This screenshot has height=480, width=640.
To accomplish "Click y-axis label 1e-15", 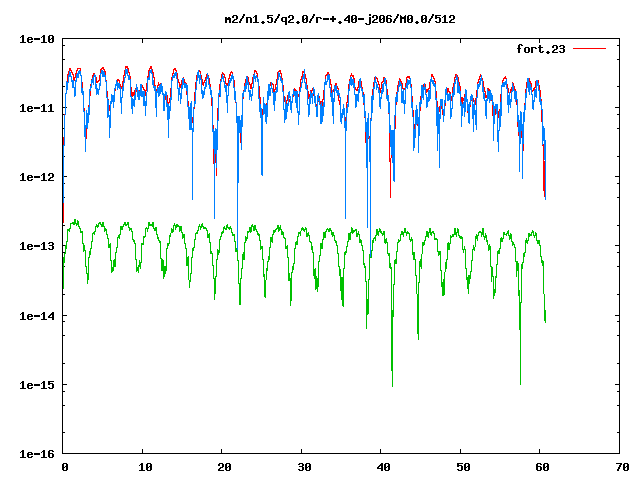I will (37, 385).
